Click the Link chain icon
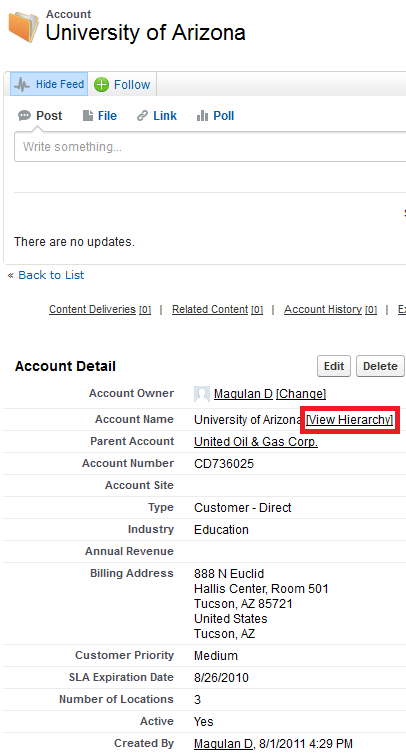The width and height of the screenshot is (406, 753). [x=142, y=116]
